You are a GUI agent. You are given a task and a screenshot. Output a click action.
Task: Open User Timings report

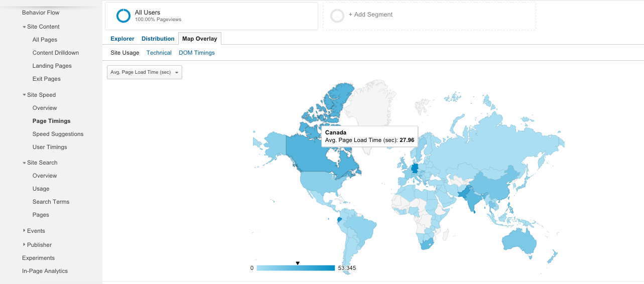pos(50,147)
